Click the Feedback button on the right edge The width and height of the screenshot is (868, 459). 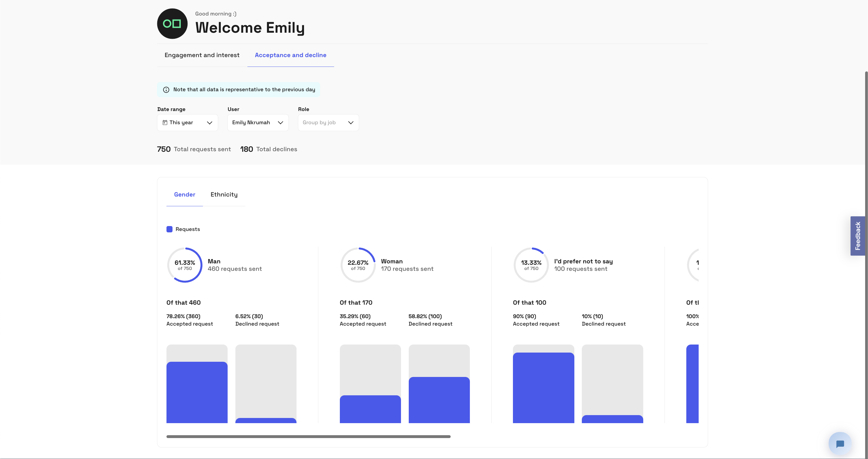click(x=858, y=236)
